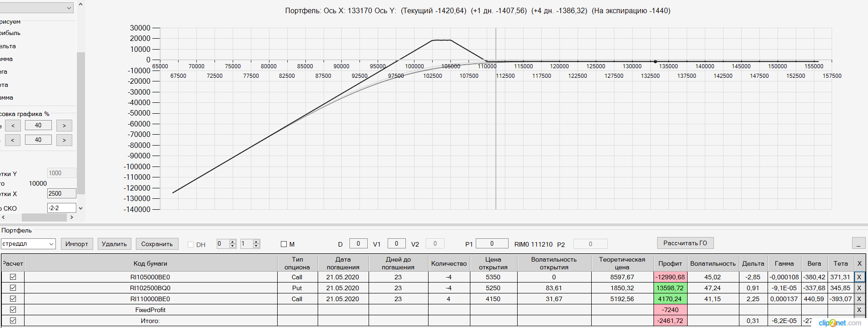
Task: Decrease the spinner showing 0 next to DH
Action: [x=233, y=246]
